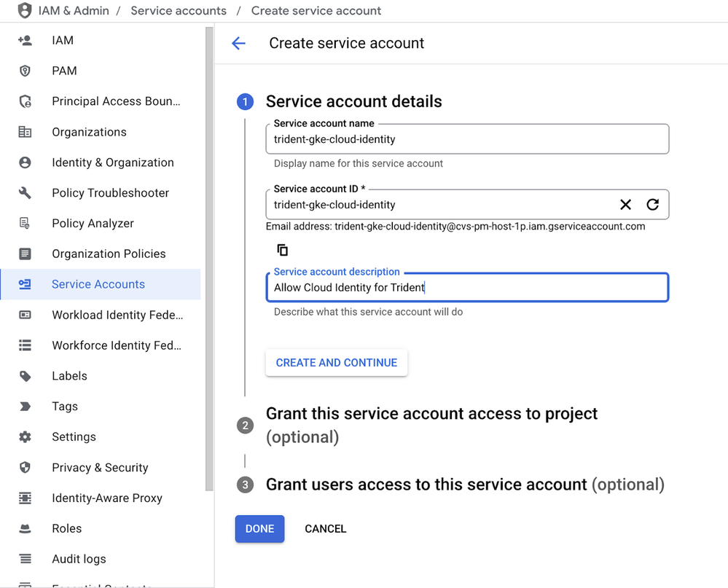Click the DONE button

pos(259,529)
